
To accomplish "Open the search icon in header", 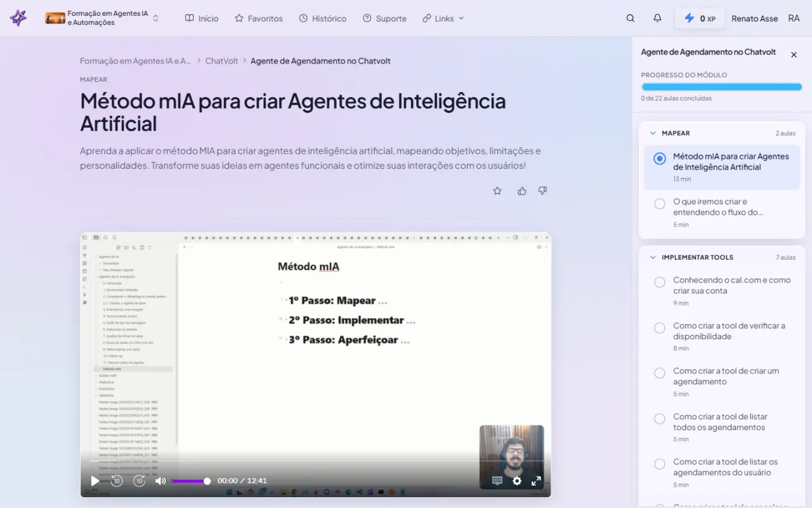I will coord(630,18).
